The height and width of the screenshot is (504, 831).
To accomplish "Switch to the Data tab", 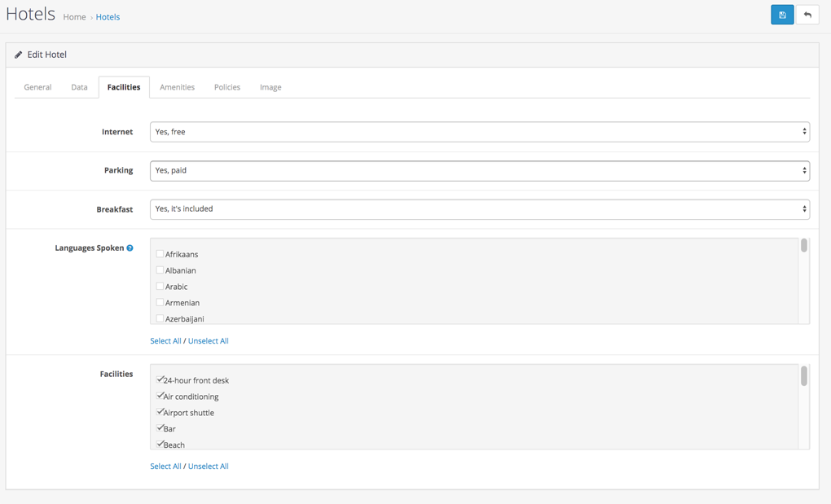I will tap(80, 87).
